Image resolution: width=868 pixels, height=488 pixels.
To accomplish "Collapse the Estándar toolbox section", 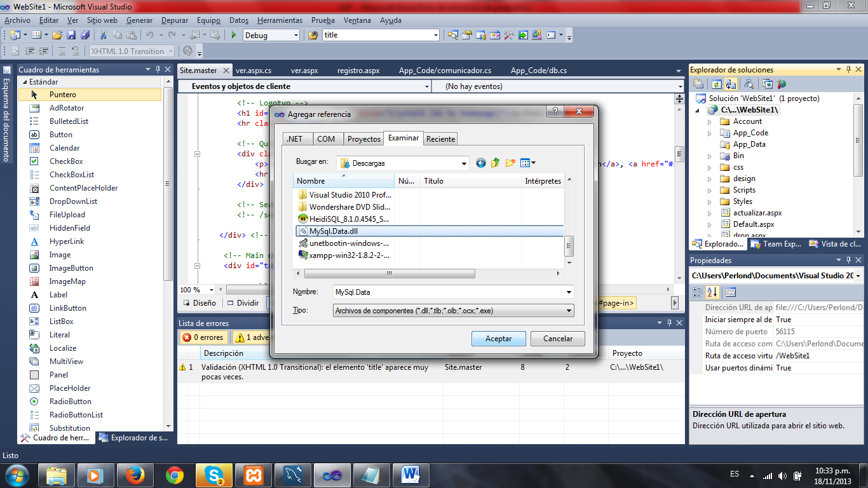I will pyautogui.click(x=25, y=82).
